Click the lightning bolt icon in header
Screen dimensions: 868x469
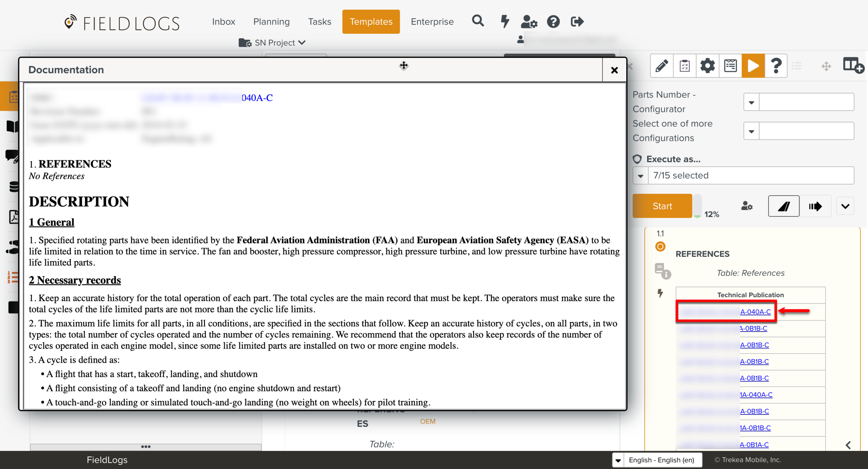click(505, 22)
